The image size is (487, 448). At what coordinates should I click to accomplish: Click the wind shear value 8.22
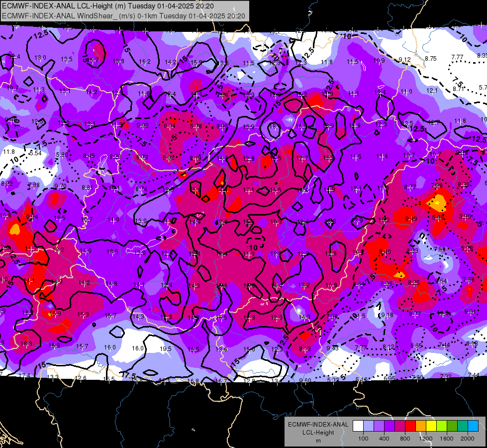coord(7,183)
